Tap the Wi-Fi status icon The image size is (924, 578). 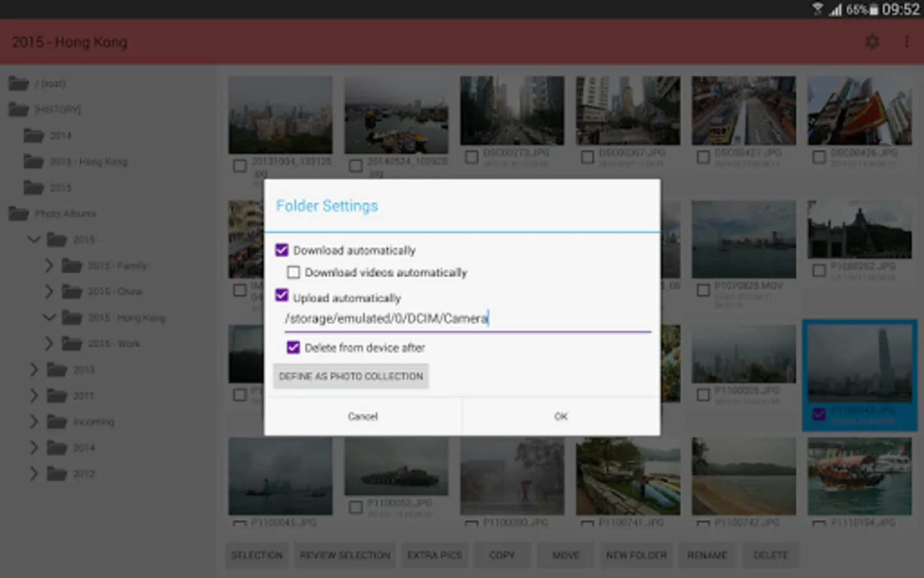817,9
